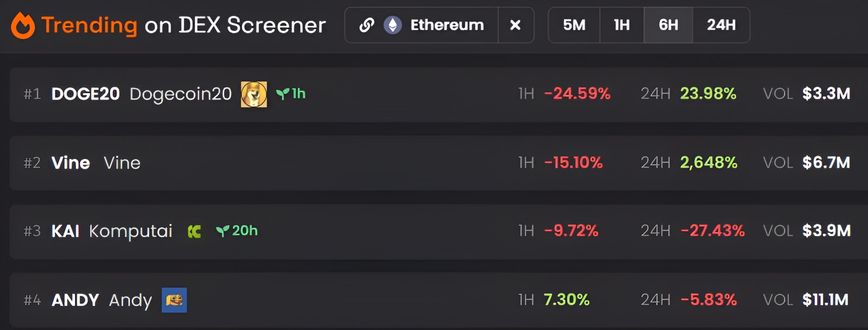Click ANDY's $11.1M volume value
This screenshot has height=330, width=868.
click(x=825, y=300)
